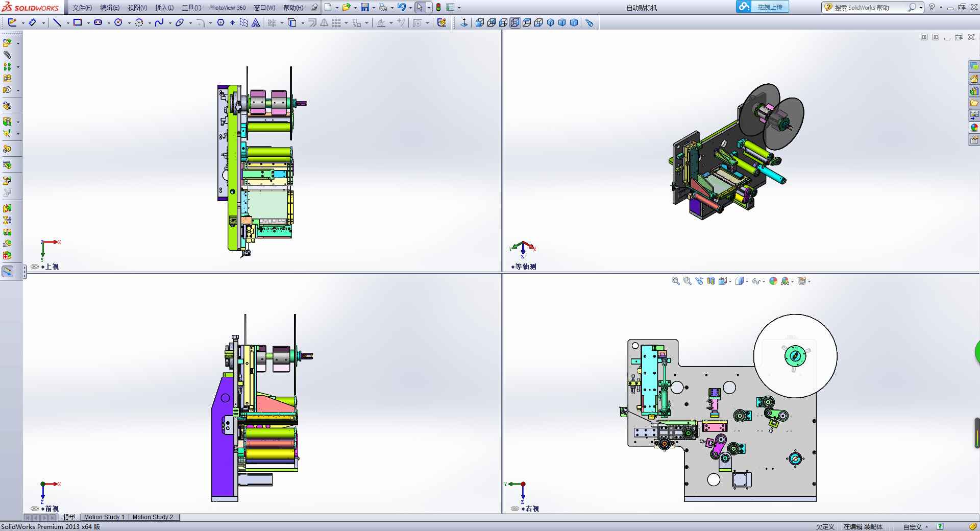Image resolution: width=980 pixels, height=531 pixels.
Task: Toggle the selected standard view button
Action: pyautogui.click(x=515, y=22)
